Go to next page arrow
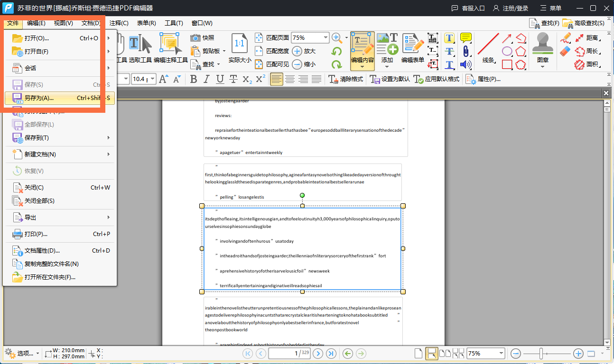 [318, 353]
